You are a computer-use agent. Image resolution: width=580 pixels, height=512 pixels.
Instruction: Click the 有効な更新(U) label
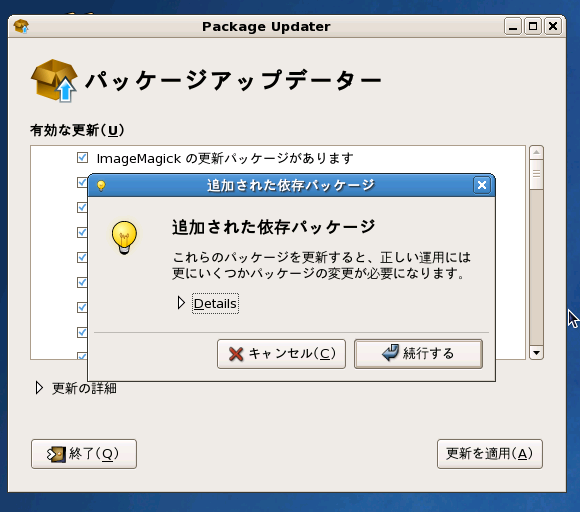point(77,130)
